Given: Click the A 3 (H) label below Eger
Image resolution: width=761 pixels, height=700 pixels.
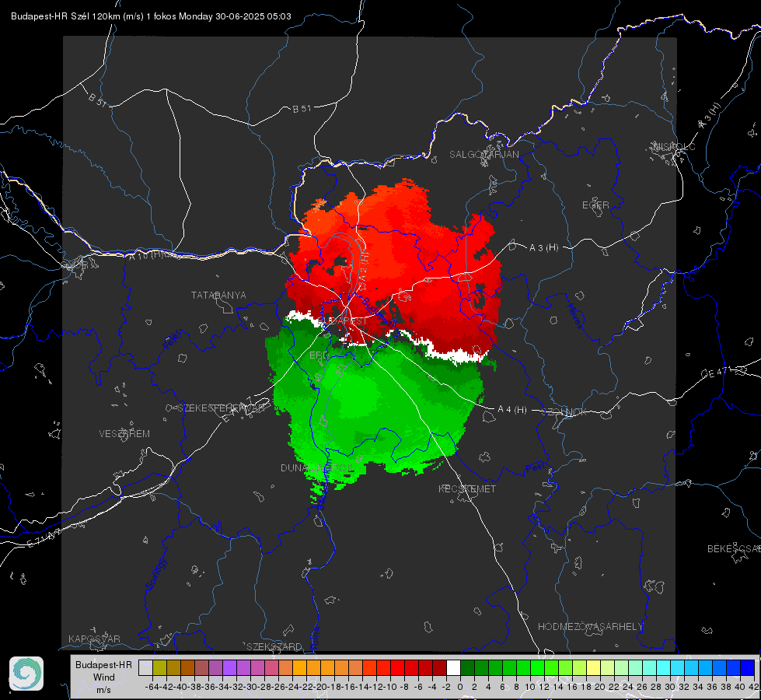Looking at the screenshot, I should [543, 248].
